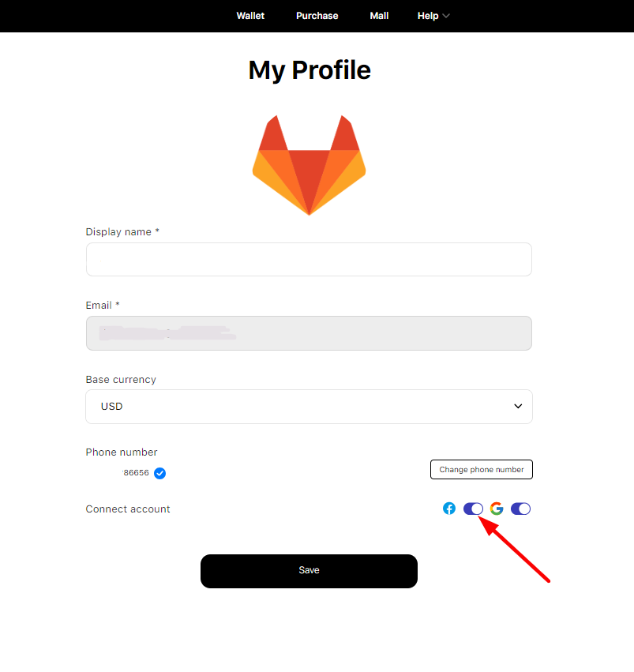Viewport: 634px width, 672px height.
Task: Click the Facebook icon
Action: (x=449, y=509)
